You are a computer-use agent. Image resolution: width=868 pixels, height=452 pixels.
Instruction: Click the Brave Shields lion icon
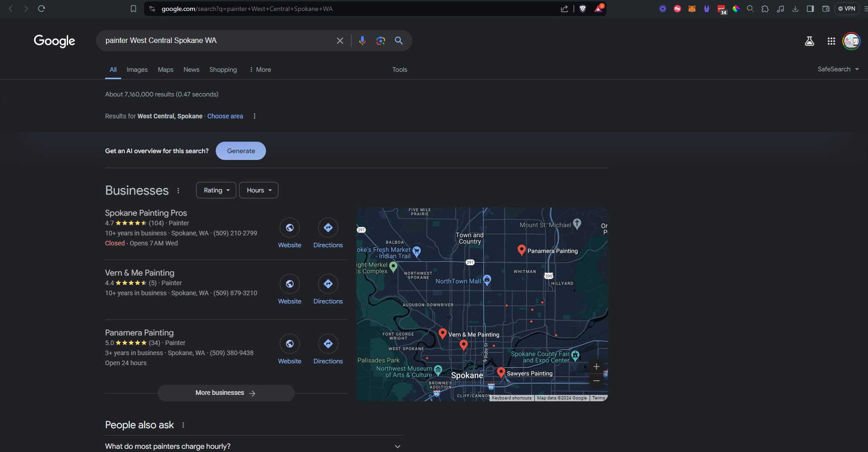[x=582, y=9]
